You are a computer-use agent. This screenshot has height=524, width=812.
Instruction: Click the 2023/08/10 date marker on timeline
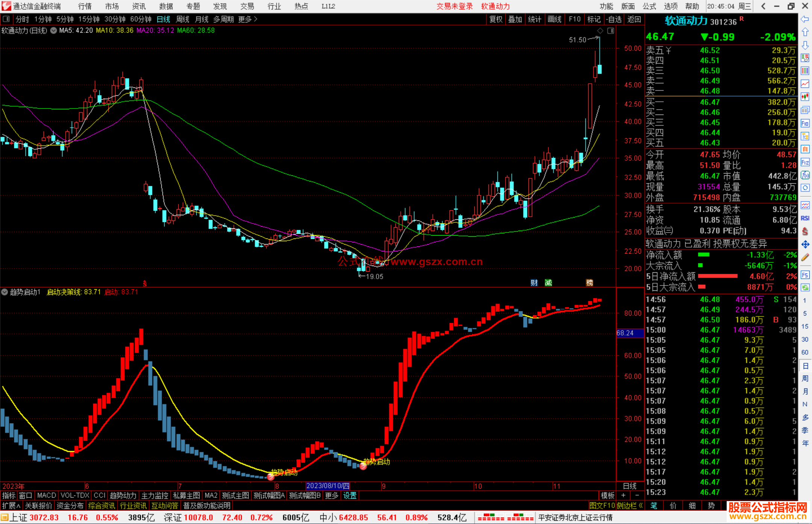pyautogui.click(x=328, y=486)
